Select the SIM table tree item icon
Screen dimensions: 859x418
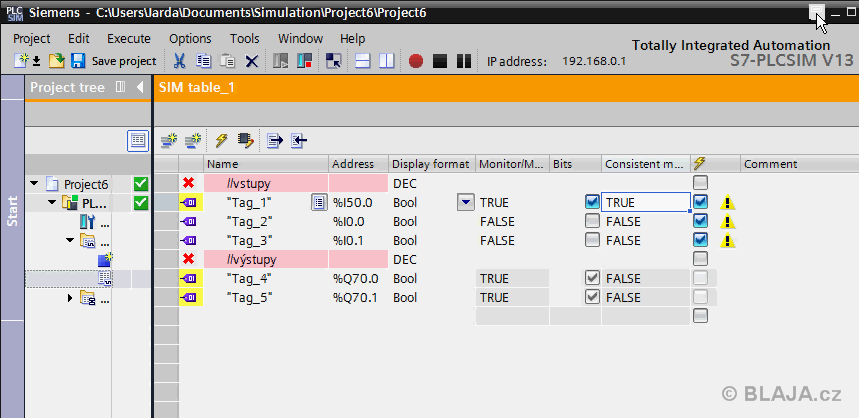[105, 278]
